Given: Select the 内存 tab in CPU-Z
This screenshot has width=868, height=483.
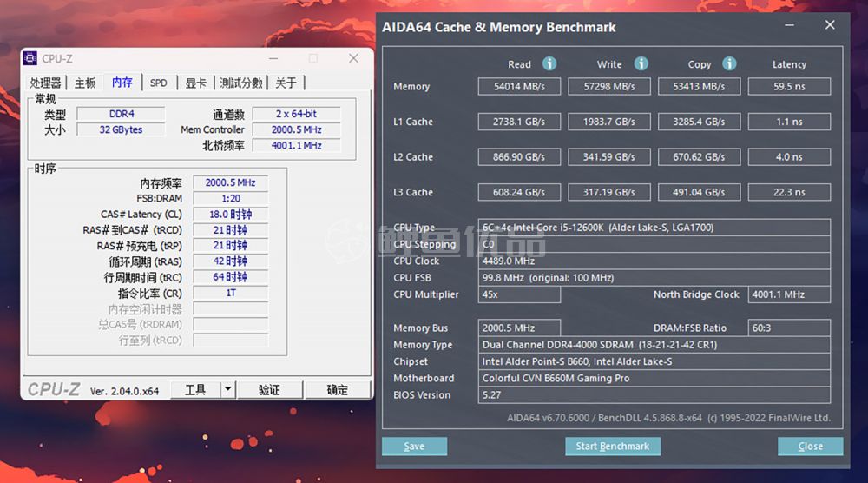Looking at the screenshot, I should tap(122, 83).
